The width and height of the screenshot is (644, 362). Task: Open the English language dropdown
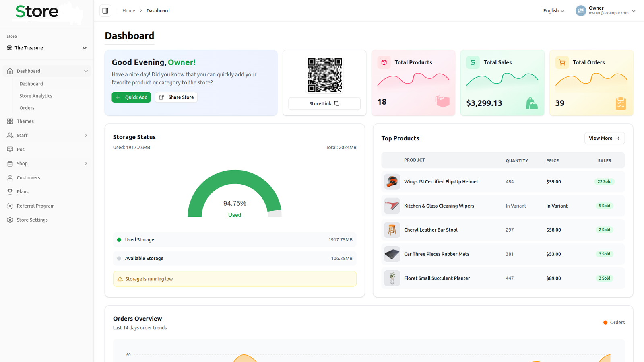pyautogui.click(x=553, y=11)
